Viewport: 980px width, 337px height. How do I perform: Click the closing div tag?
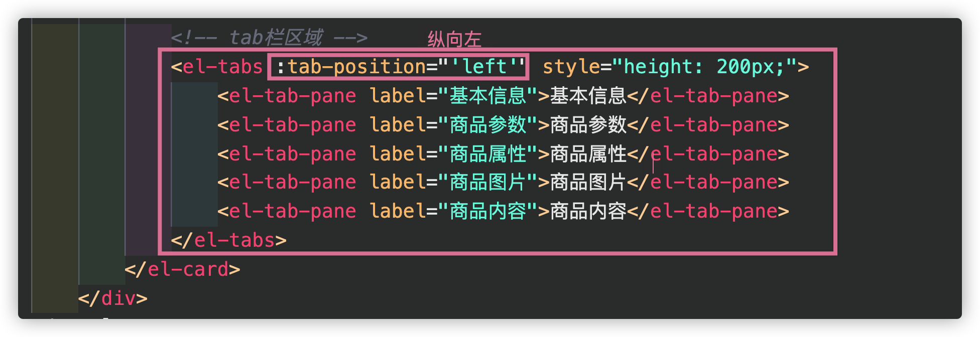coord(113,298)
